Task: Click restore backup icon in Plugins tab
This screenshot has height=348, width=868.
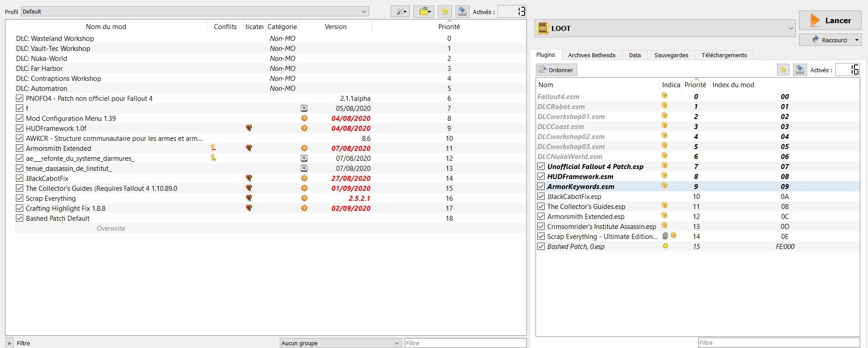Action: tap(783, 70)
